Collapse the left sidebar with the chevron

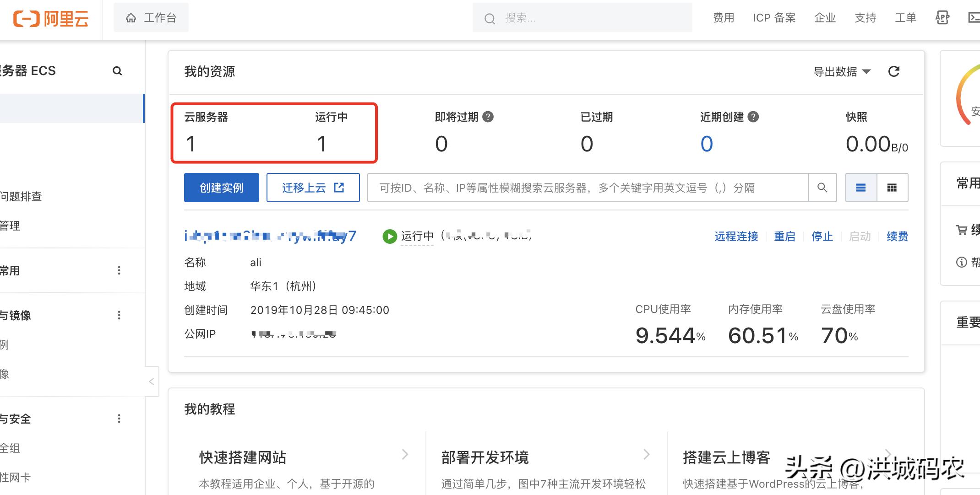click(x=151, y=381)
